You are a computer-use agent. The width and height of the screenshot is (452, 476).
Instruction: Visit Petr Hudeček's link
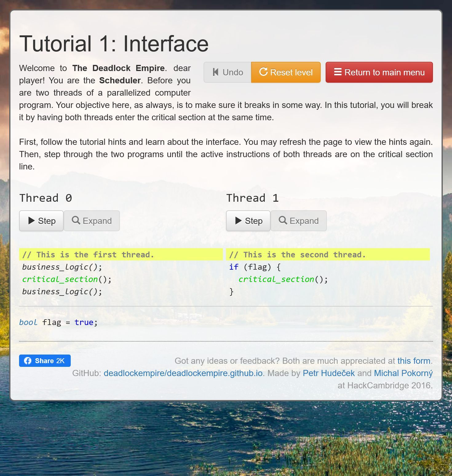tap(329, 373)
